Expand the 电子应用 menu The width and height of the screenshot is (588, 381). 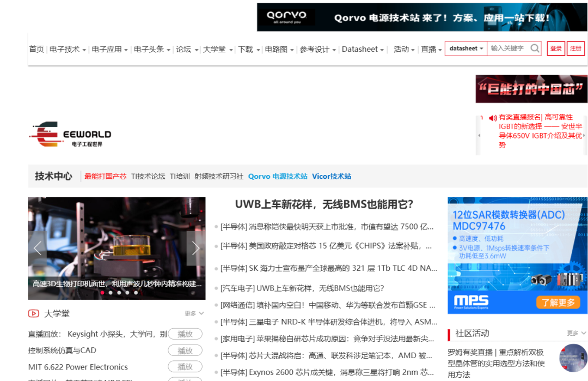(x=110, y=49)
